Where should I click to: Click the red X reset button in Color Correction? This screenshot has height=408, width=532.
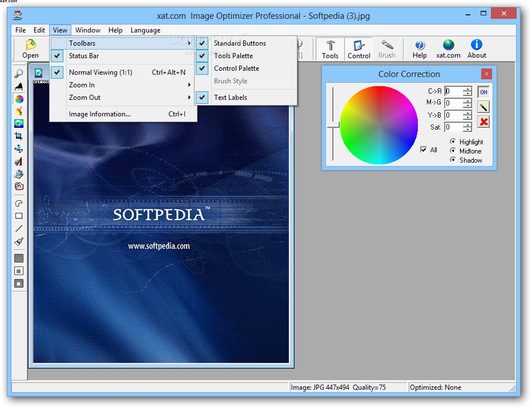(x=483, y=122)
